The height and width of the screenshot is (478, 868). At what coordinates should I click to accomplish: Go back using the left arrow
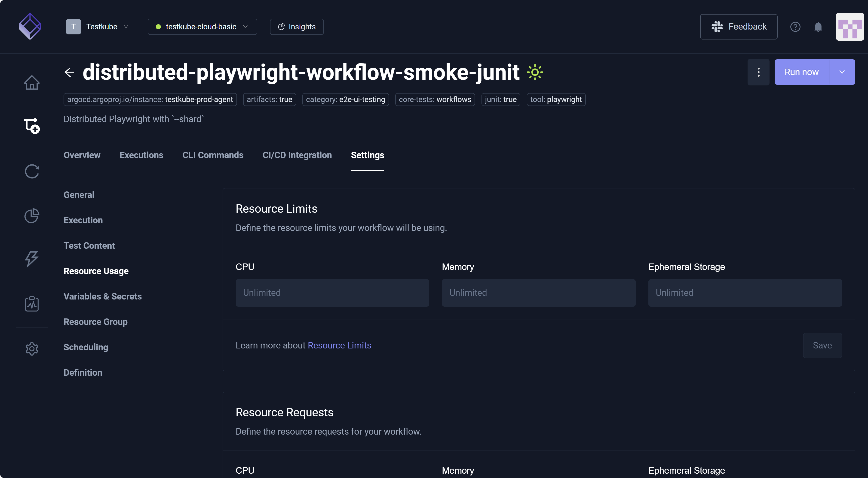click(69, 72)
